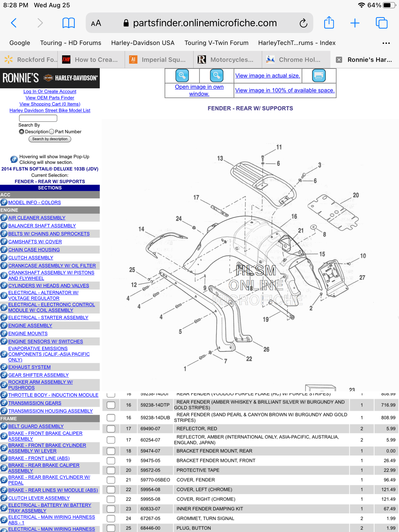The height and width of the screenshot is (532, 399).
Task: Click the zoom out magnifier icon
Action: pyautogui.click(x=217, y=76)
